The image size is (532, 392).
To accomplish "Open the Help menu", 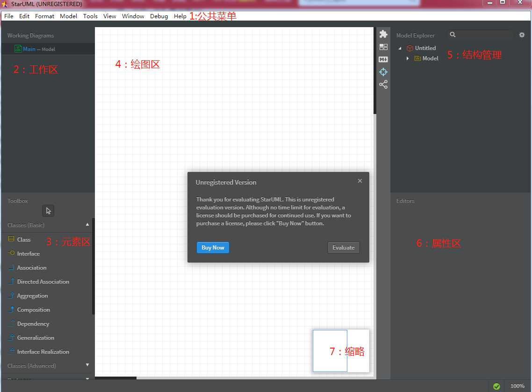I will (180, 16).
